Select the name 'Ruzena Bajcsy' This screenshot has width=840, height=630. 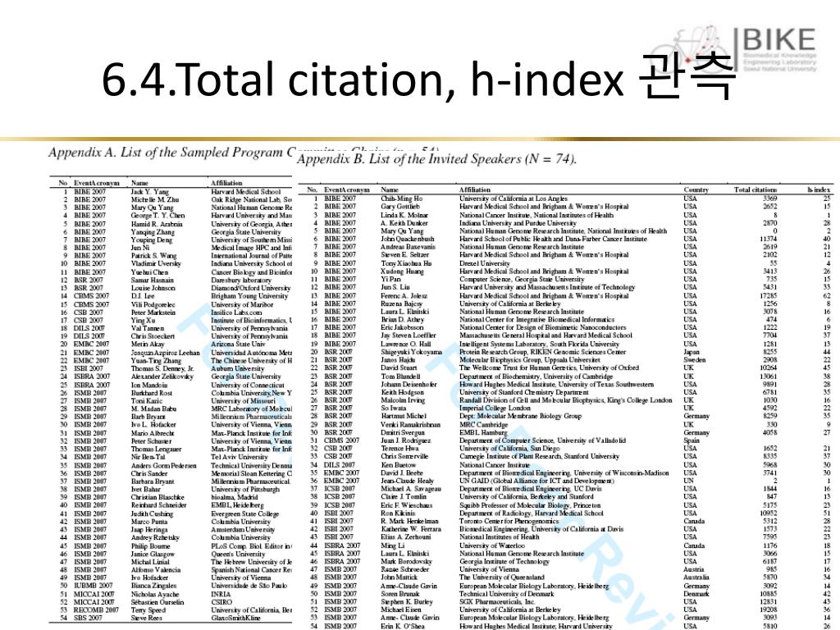pos(402,304)
